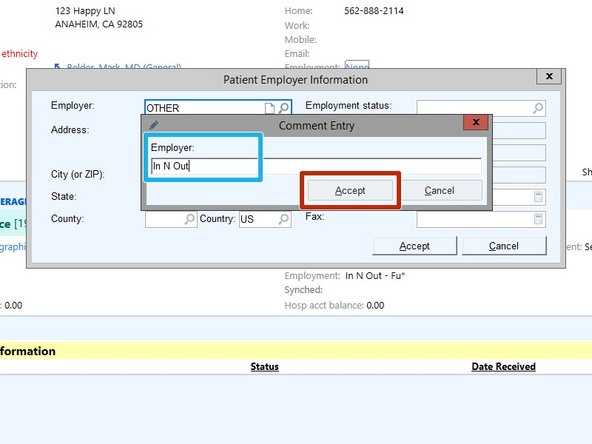Open Employment status lookup magnifier
This screenshot has height=444, width=592.
pyautogui.click(x=538, y=108)
